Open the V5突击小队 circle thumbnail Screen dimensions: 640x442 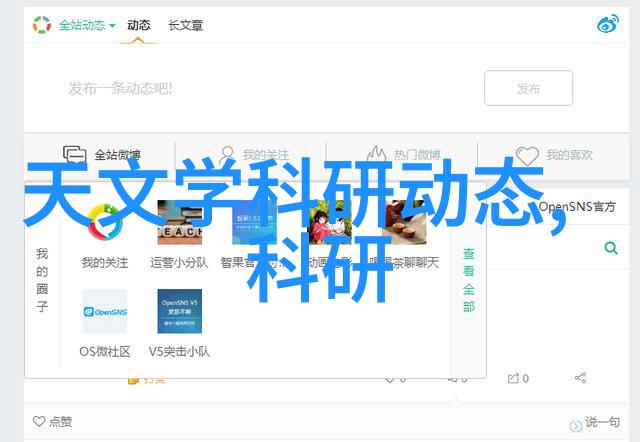tap(180, 311)
